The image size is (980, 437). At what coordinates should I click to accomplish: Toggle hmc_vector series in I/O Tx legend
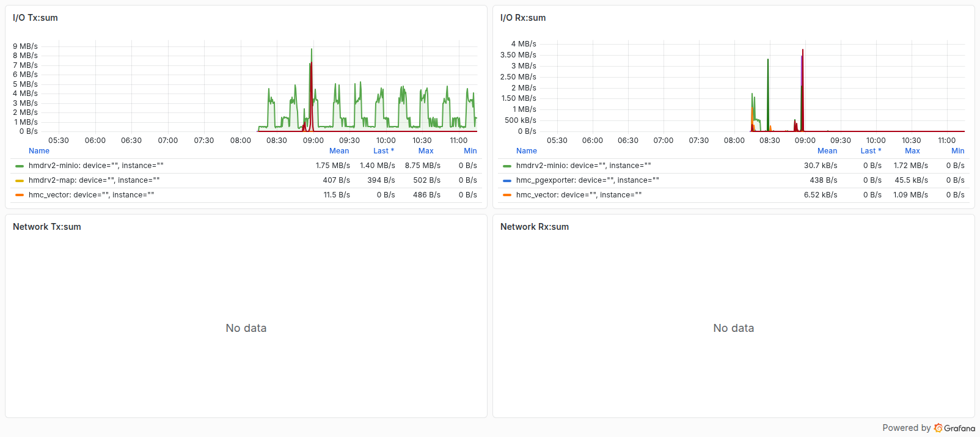click(x=91, y=195)
